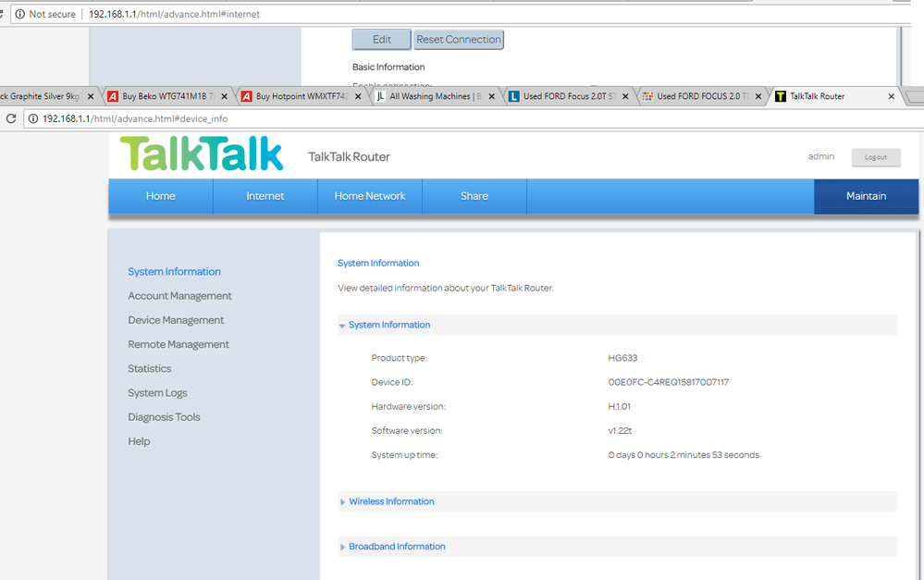924x580 pixels.
Task: Click the browser reload icon
Action: tap(10, 118)
